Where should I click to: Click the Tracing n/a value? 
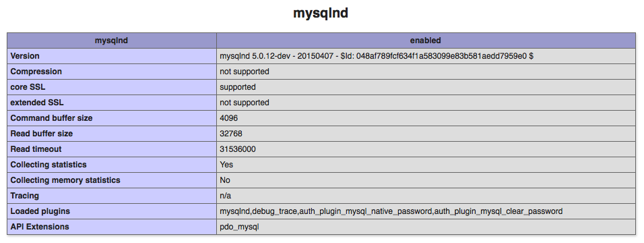pyautogui.click(x=226, y=196)
